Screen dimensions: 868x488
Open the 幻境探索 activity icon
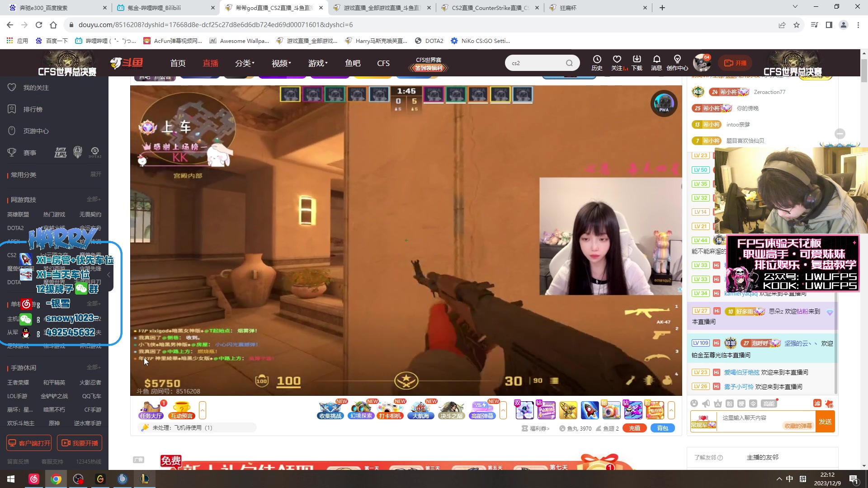tap(361, 410)
